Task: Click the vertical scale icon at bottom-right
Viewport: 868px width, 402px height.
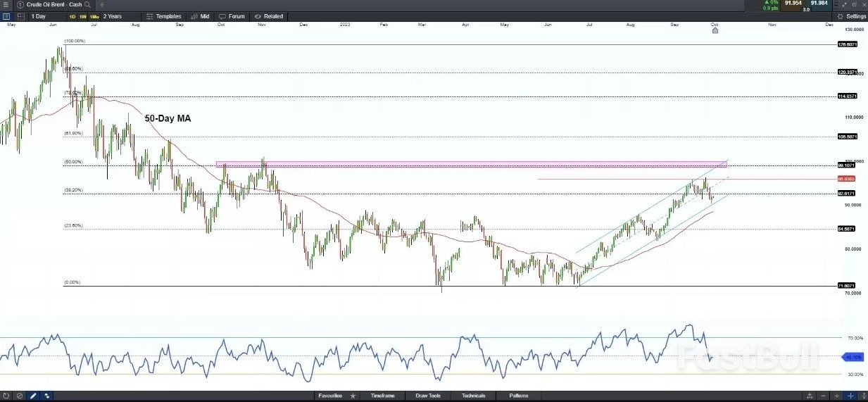Action: (862, 396)
